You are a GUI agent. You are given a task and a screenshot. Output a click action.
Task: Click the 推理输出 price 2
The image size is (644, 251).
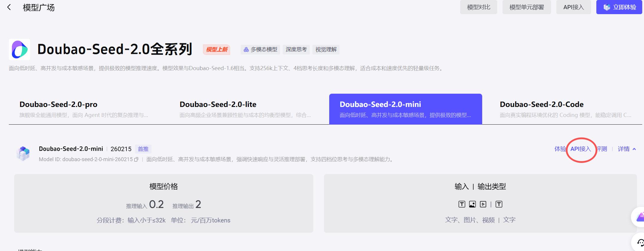tap(198, 204)
